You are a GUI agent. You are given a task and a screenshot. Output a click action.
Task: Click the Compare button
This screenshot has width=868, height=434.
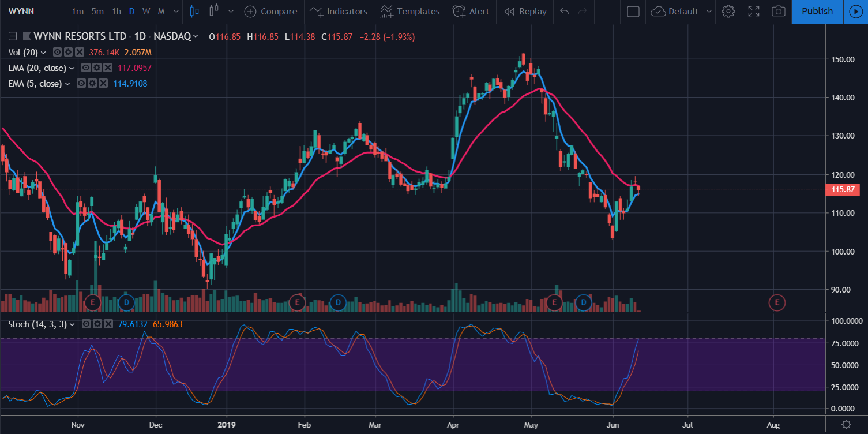tap(271, 11)
